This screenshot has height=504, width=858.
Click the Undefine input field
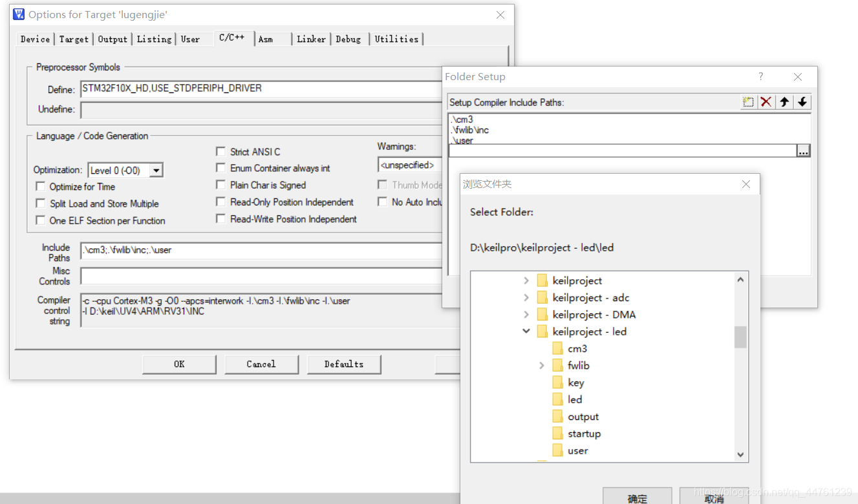click(261, 109)
